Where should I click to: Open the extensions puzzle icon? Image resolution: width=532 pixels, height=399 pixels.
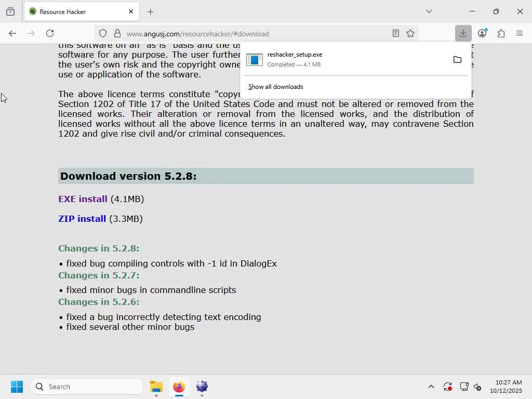pos(501,33)
